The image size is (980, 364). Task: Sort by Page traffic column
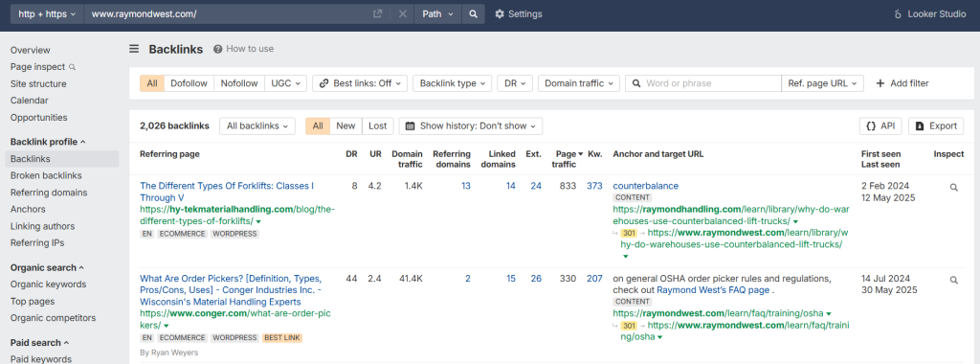click(x=567, y=159)
